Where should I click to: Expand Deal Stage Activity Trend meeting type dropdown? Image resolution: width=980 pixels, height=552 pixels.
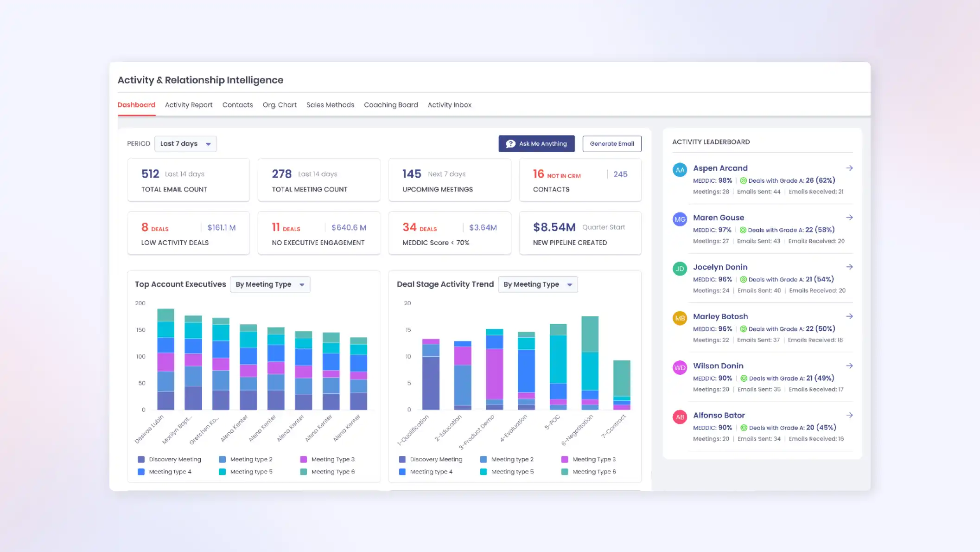point(538,284)
